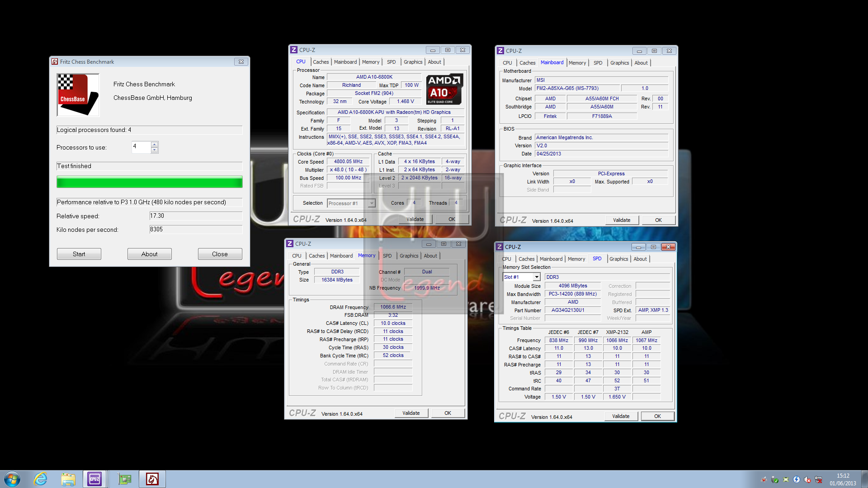Image resolution: width=868 pixels, height=488 pixels.
Task: Click the Z icon of the CPU-Z CPU window
Action: coord(294,50)
